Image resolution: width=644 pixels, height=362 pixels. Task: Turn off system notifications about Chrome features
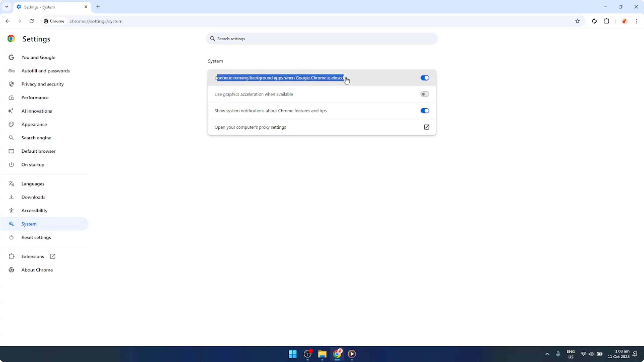click(425, 111)
